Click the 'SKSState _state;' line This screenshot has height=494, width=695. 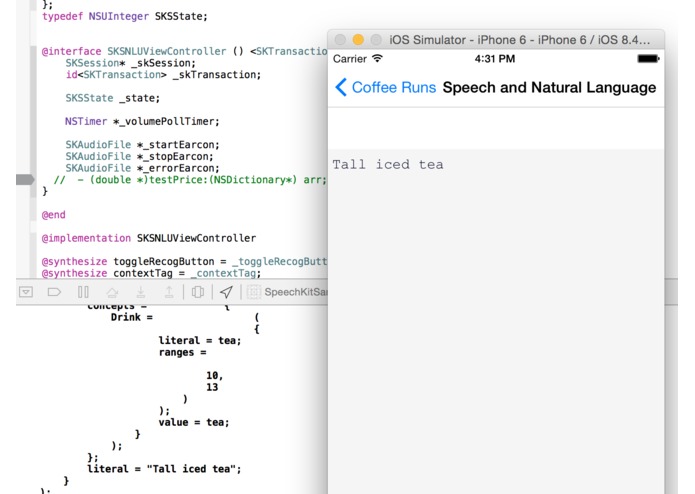113,98
